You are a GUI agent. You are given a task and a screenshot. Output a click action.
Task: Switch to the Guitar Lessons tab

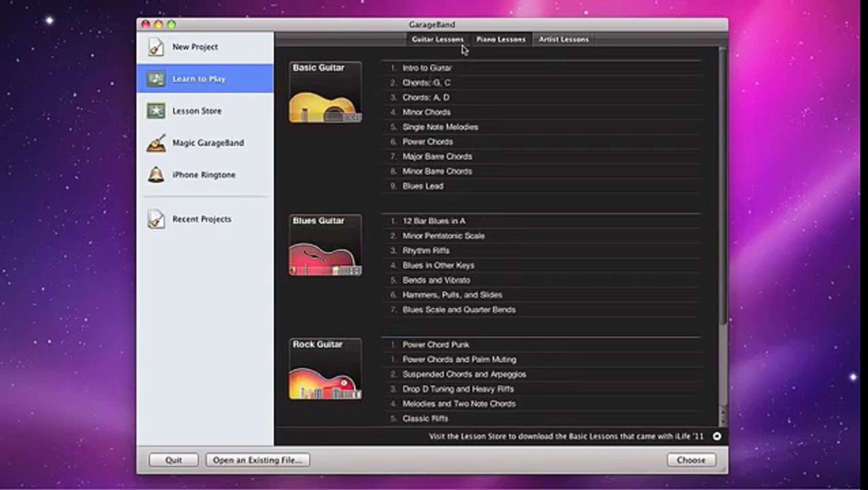click(437, 39)
